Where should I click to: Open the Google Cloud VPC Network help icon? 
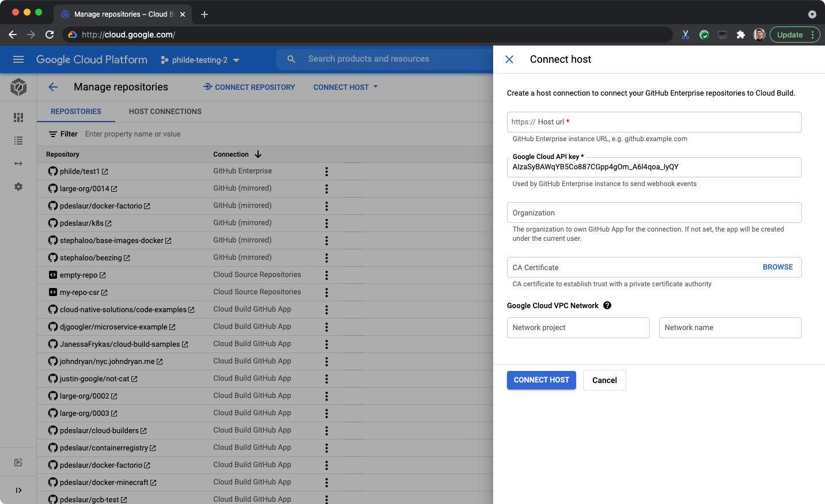coord(607,306)
